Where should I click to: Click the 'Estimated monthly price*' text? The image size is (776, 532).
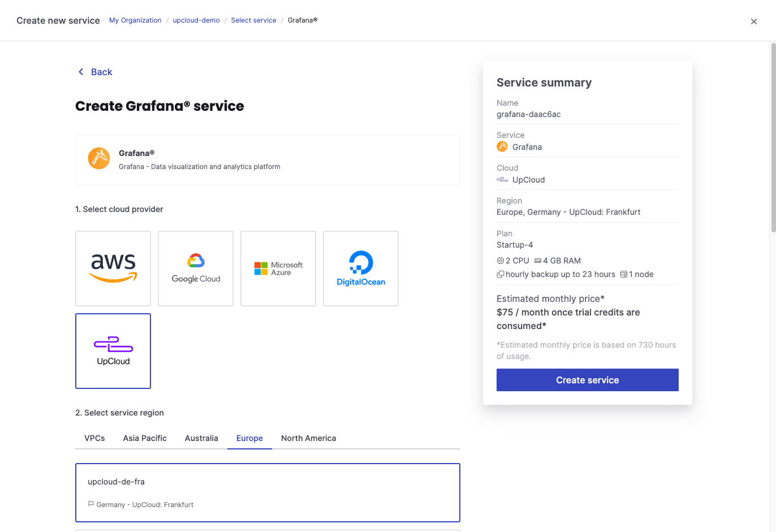pos(551,299)
